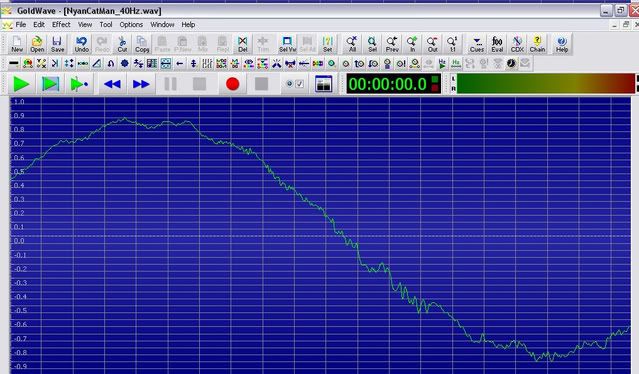Zoom Out of the waveform
Viewport: 639px width, 374px height.
[432, 44]
